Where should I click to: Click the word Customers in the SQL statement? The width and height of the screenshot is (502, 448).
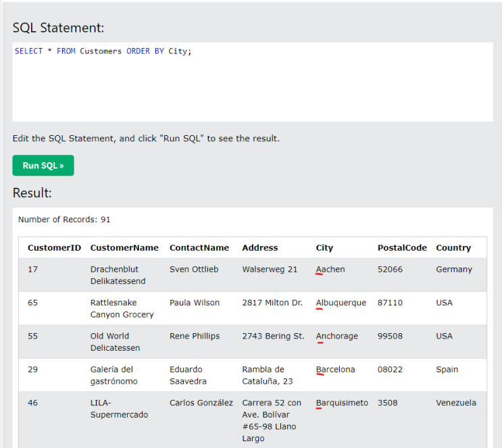click(x=101, y=51)
